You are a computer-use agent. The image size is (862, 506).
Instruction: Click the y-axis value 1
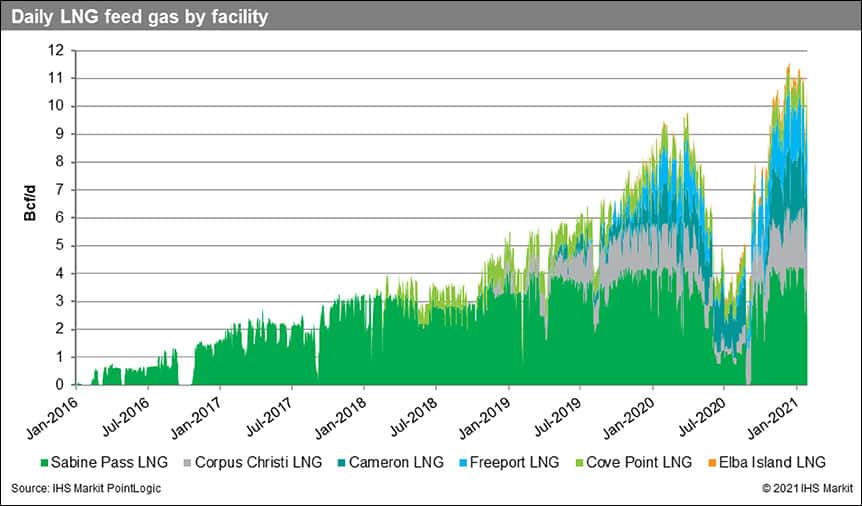point(61,358)
